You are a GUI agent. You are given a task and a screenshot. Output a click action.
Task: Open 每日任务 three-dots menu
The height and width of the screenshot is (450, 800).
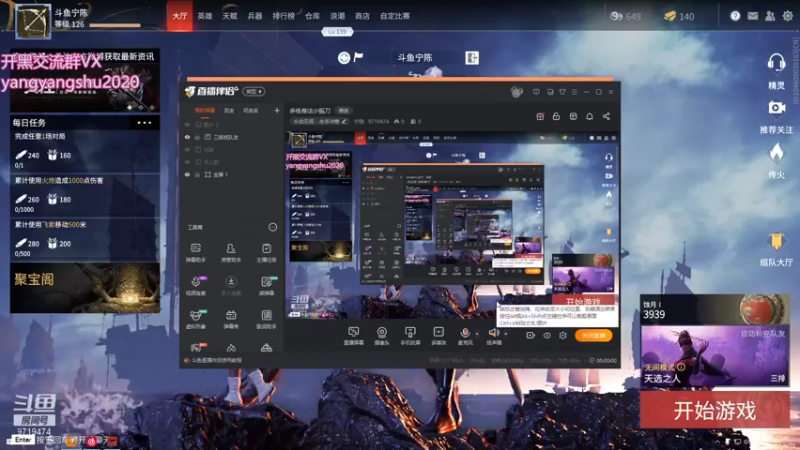(x=144, y=122)
